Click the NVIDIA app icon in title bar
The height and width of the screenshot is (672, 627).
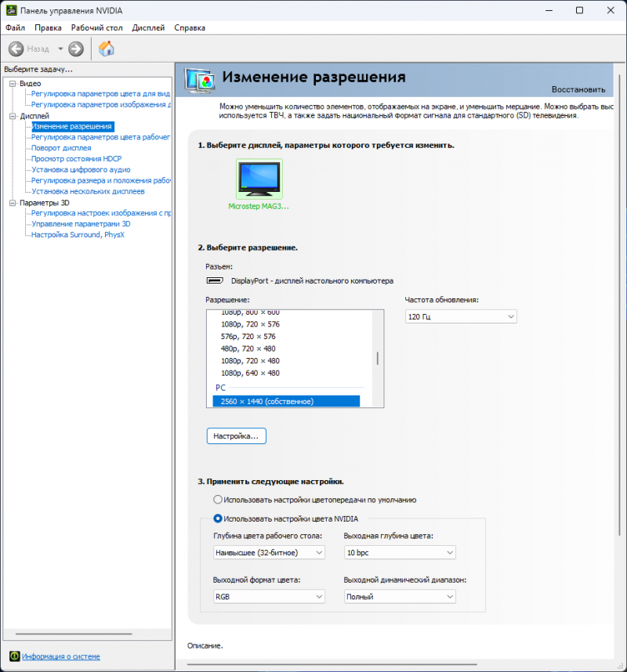pos(11,10)
